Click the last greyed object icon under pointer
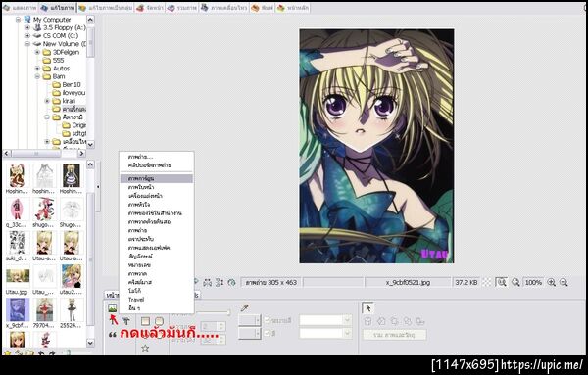Image resolution: width=588 pixels, height=375 pixels. pos(420,321)
